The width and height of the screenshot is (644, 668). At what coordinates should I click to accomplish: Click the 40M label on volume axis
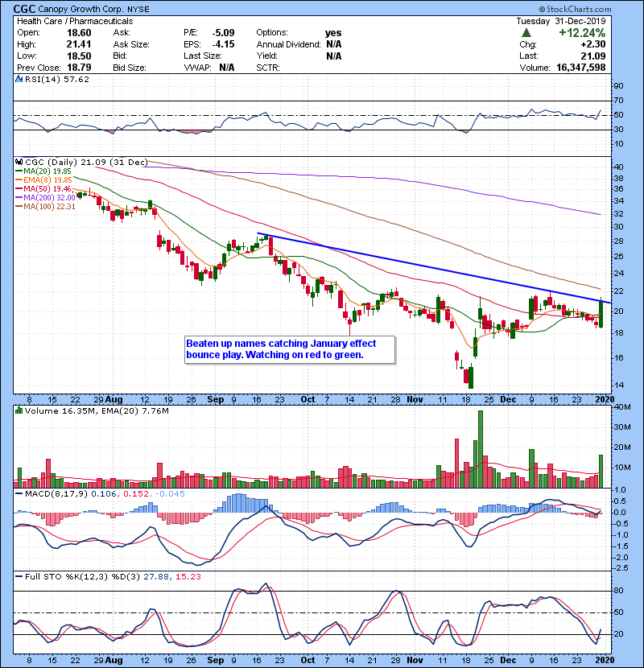point(623,407)
